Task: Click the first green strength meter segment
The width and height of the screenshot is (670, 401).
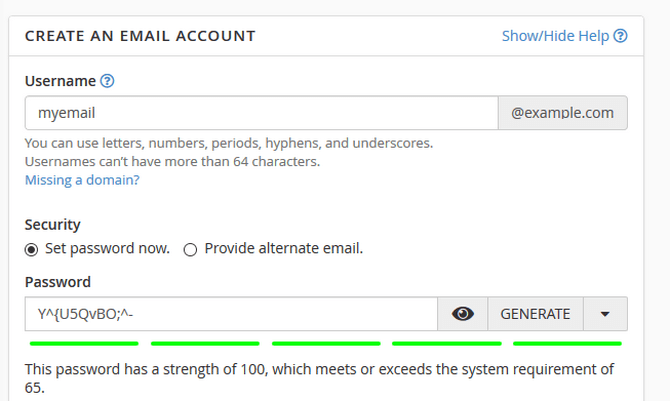Action: click(85, 343)
